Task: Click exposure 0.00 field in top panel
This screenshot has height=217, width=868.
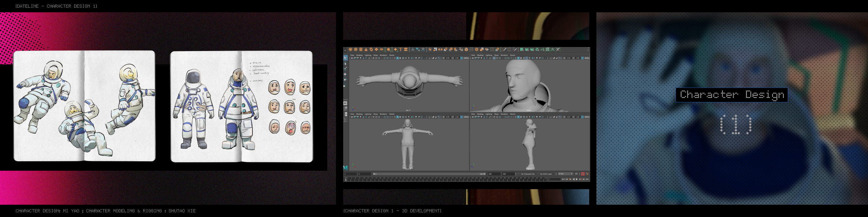Action: click(448, 58)
